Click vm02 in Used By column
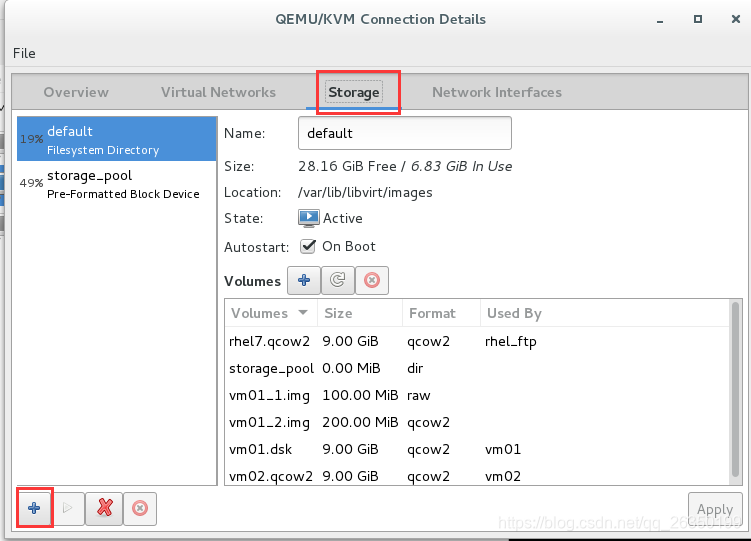 (x=503, y=476)
